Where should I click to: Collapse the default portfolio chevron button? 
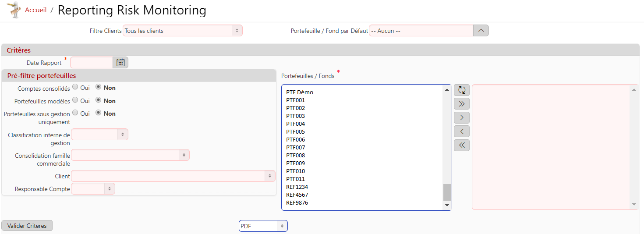[x=481, y=31]
